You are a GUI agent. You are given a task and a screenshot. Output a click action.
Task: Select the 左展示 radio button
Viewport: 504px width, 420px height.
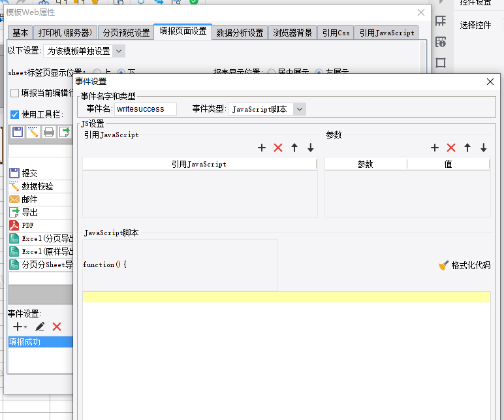(319, 72)
